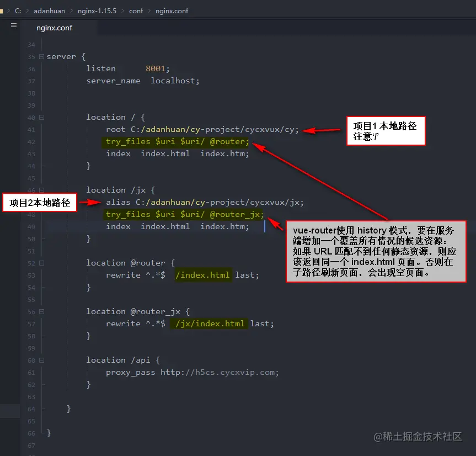Click the conf breadcrumb segment
The image size is (476, 456).
point(136,11)
